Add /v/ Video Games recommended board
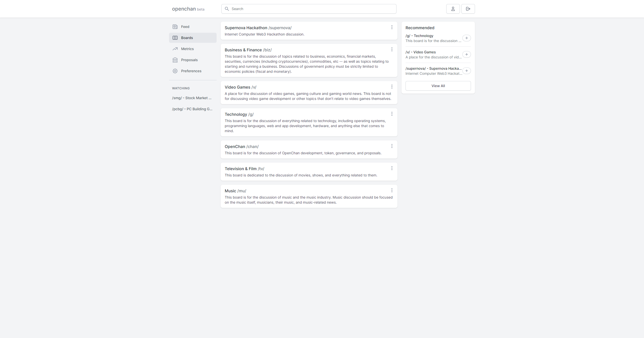The width and height of the screenshot is (644, 338). coord(466,54)
